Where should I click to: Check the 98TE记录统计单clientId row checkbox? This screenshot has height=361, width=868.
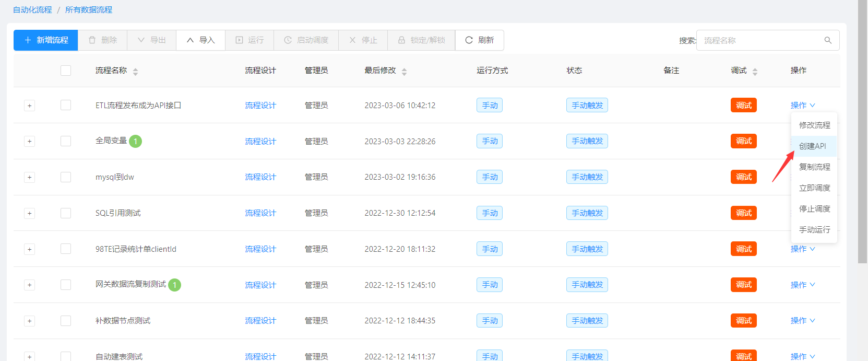[x=66, y=249]
